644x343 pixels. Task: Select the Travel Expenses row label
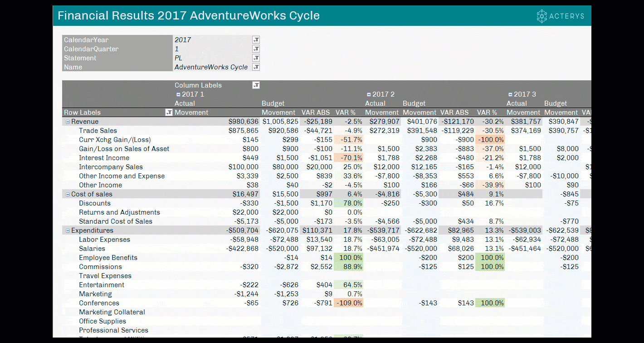tap(105, 276)
